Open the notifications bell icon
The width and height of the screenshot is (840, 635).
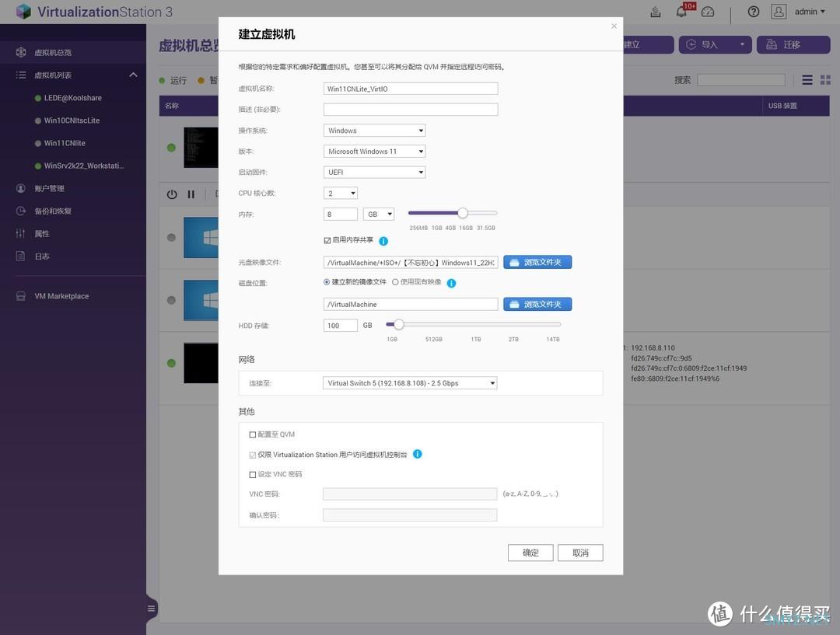pyautogui.click(x=681, y=12)
